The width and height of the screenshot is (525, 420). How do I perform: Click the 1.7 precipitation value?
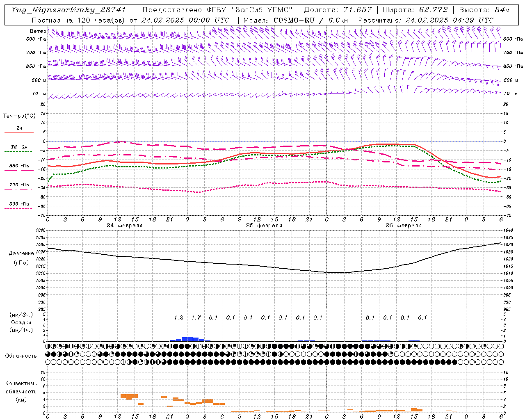pos(196,317)
